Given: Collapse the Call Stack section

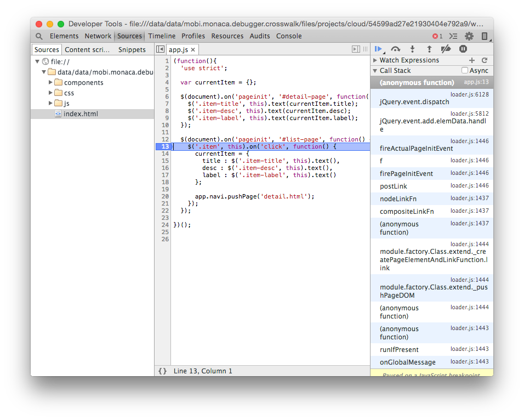Looking at the screenshot, I should (375, 71).
